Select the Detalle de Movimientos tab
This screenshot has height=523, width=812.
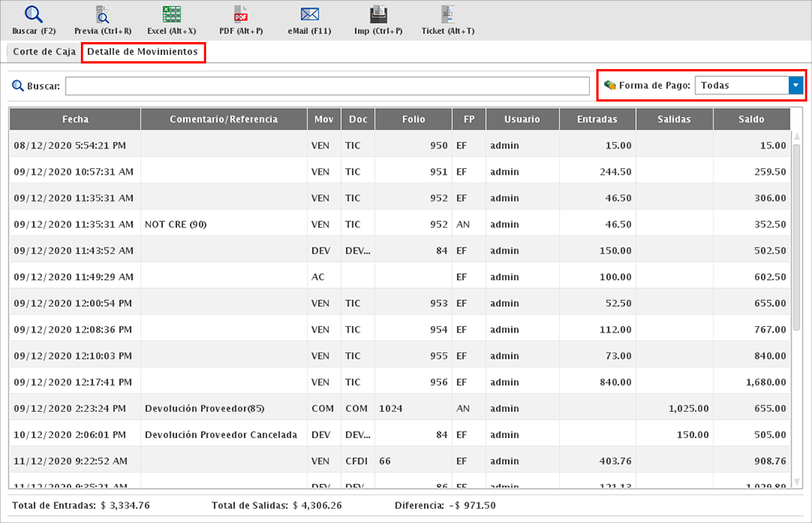143,52
